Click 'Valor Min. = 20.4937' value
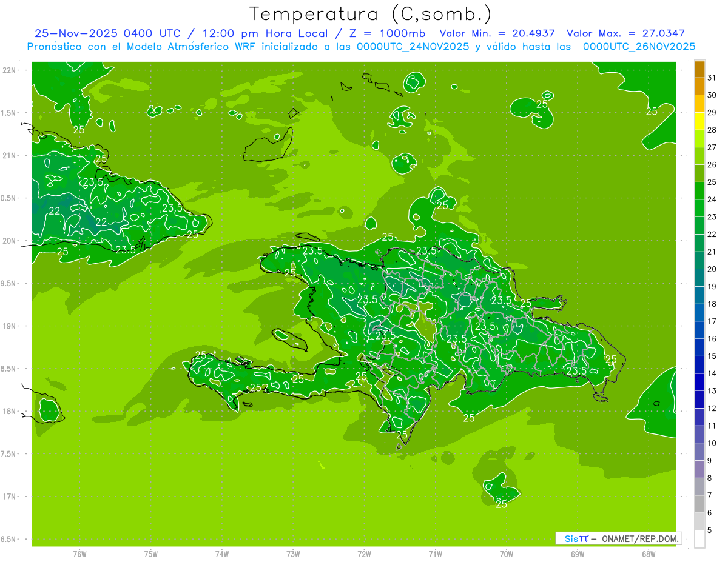The width and height of the screenshot is (728, 562). [497, 33]
